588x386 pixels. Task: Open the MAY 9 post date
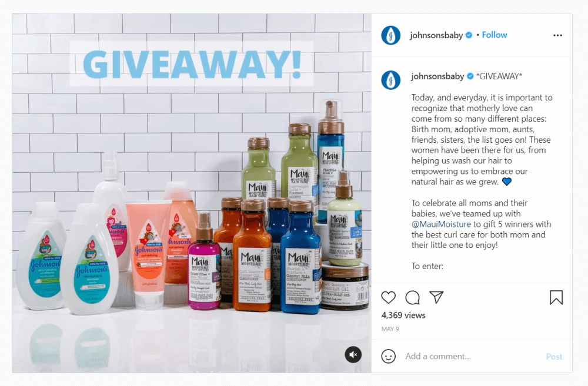click(390, 329)
